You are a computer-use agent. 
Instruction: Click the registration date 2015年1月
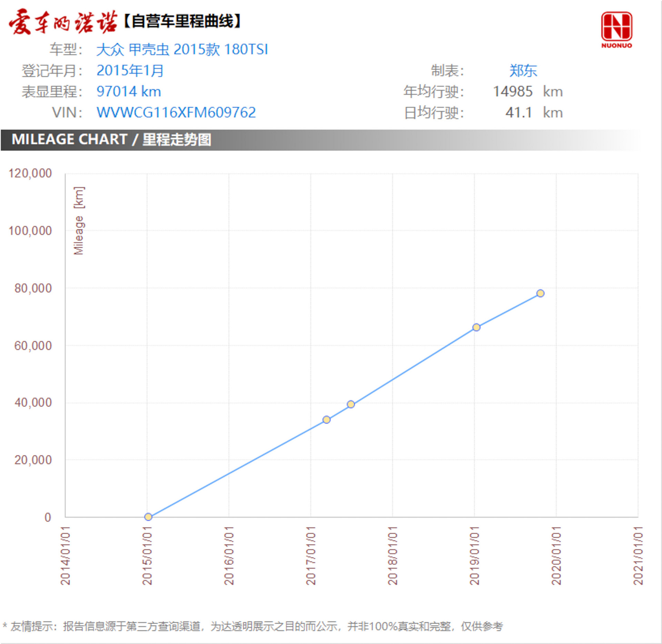[130, 71]
